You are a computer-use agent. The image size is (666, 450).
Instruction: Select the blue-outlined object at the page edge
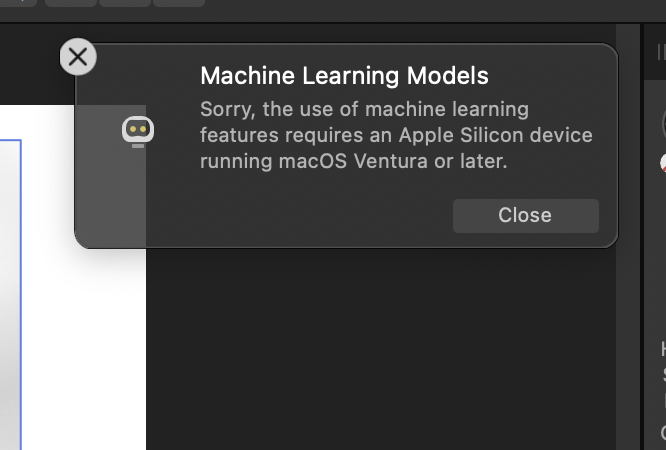(x=10, y=294)
